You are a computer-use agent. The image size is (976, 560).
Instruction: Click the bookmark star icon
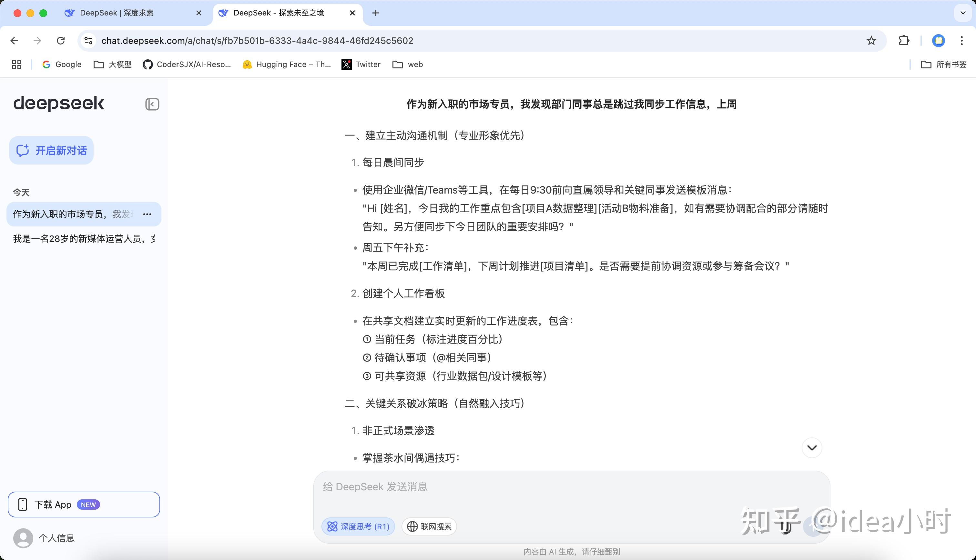(871, 41)
